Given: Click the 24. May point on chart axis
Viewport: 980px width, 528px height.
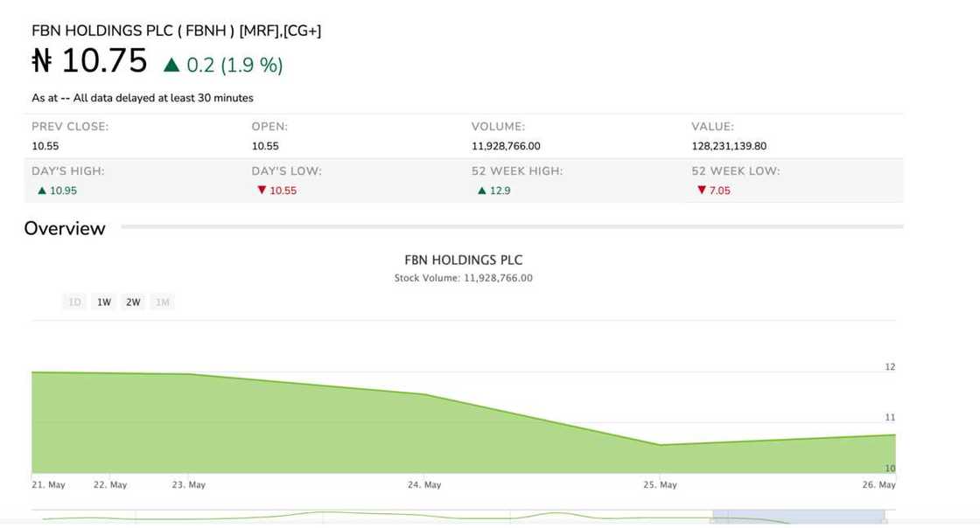Looking at the screenshot, I should coord(424,484).
